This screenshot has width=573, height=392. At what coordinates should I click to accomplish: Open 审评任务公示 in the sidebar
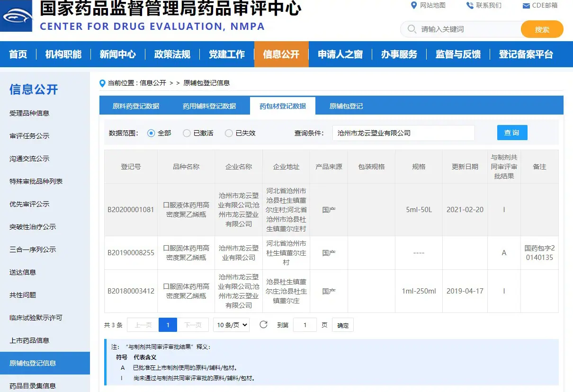click(29, 136)
